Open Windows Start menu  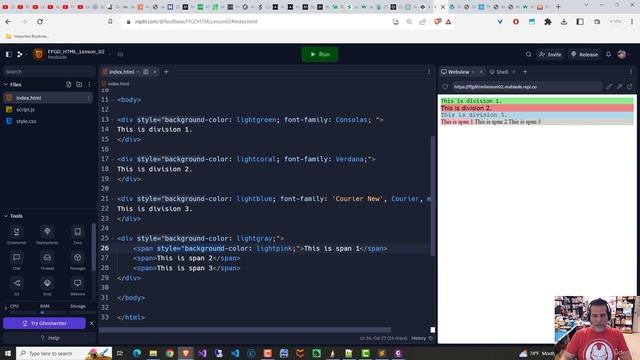click(8, 353)
